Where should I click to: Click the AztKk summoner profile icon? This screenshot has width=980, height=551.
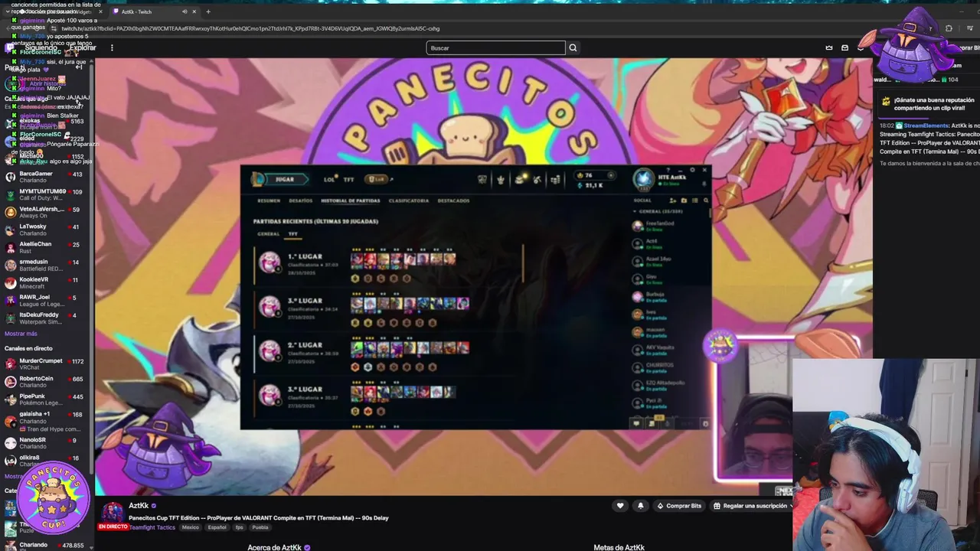[644, 178]
